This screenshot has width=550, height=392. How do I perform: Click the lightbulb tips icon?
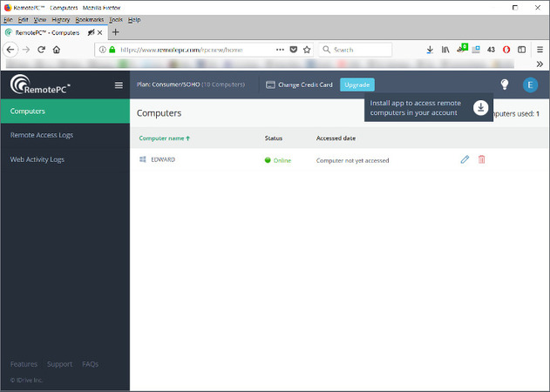tap(505, 84)
